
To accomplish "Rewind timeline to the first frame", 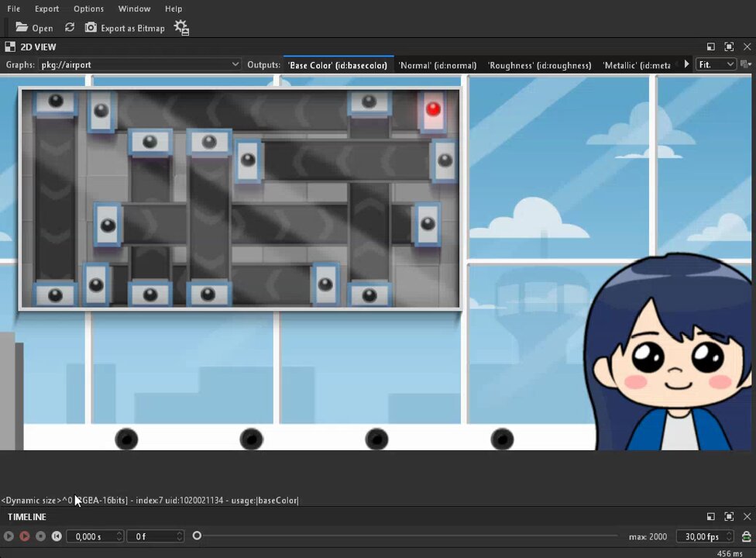I will click(x=57, y=536).
